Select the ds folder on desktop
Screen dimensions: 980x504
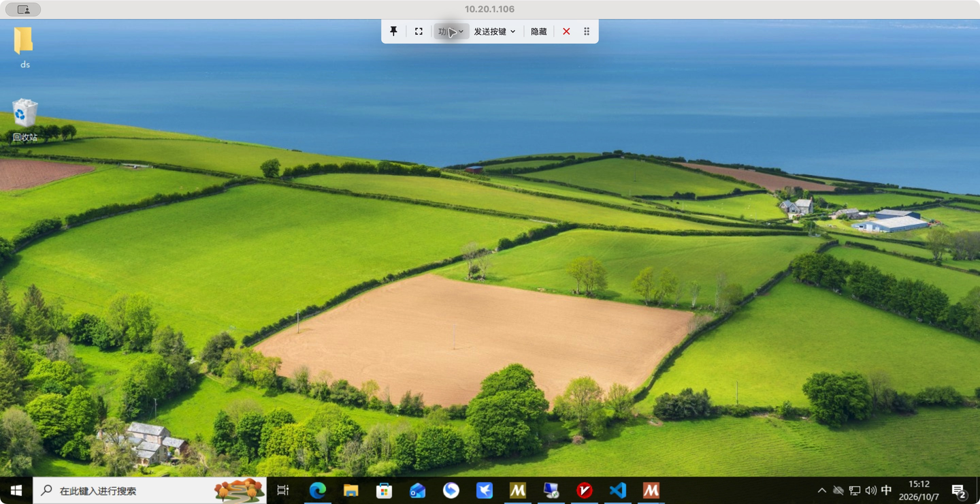[x=24, y=48]
